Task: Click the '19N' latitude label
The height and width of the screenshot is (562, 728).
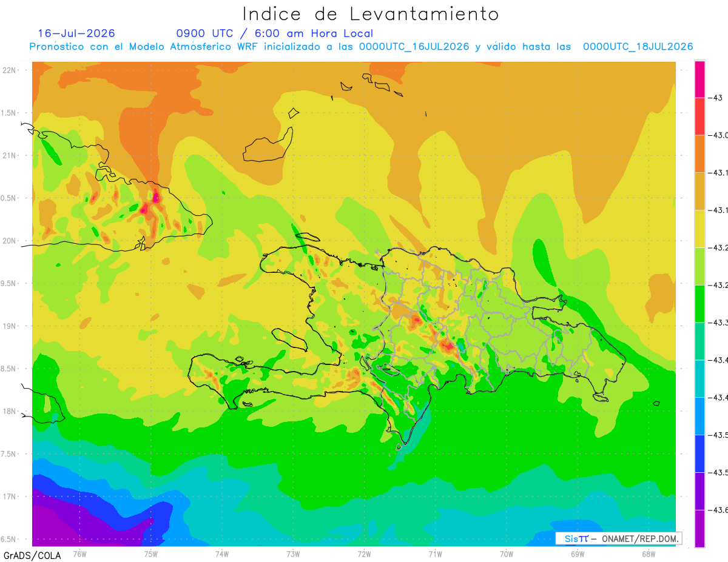Action: [10, 326]
